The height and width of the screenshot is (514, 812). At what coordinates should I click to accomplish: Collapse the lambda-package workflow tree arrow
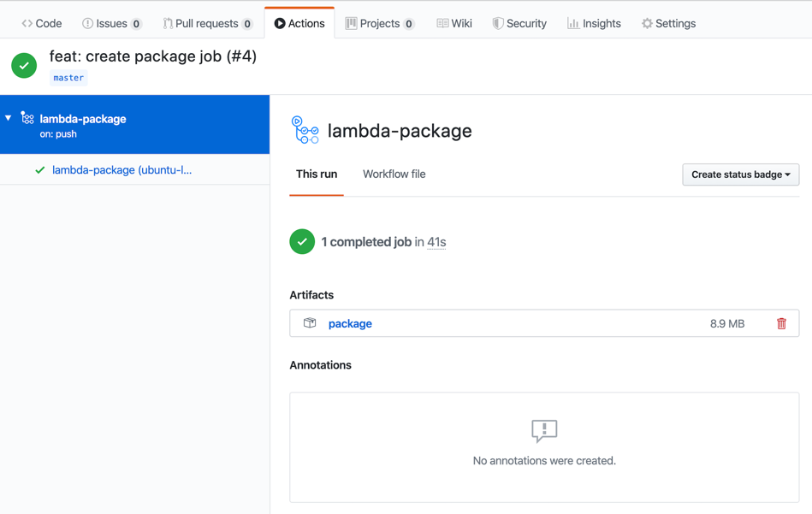point(9,118)
